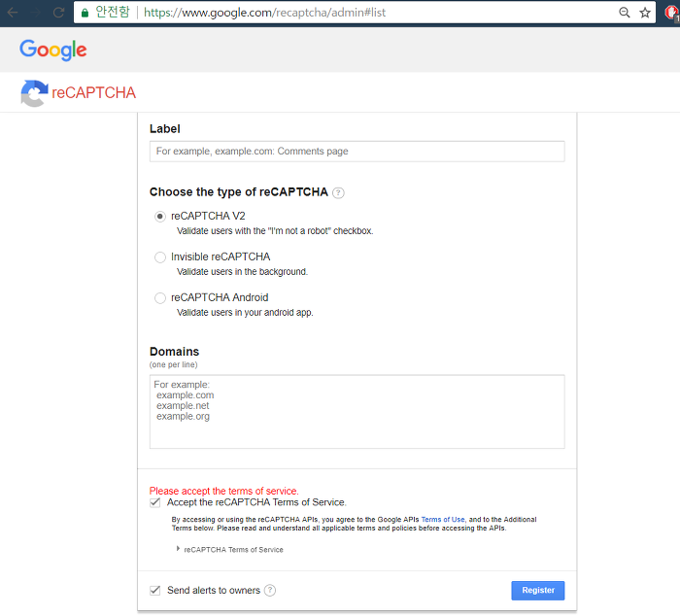This screenshot has width=680, height=616.
Task: Click the Register button
Action: [538, 591]
